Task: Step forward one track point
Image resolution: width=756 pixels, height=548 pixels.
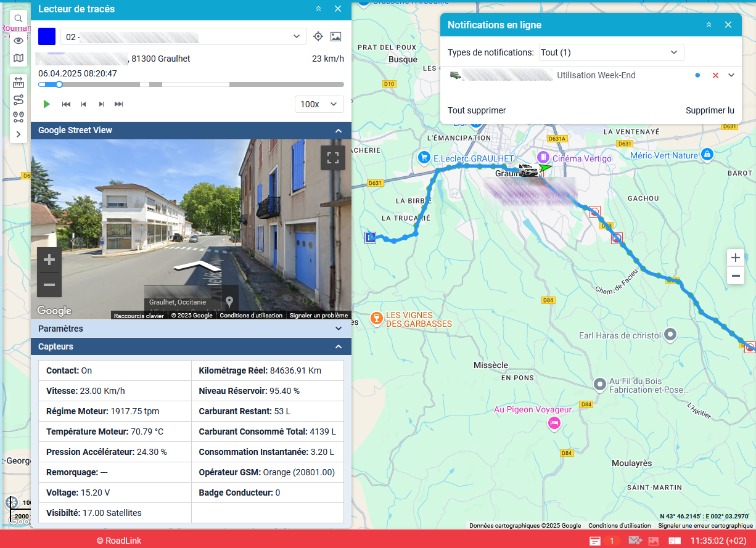Action: coord(101,104)
